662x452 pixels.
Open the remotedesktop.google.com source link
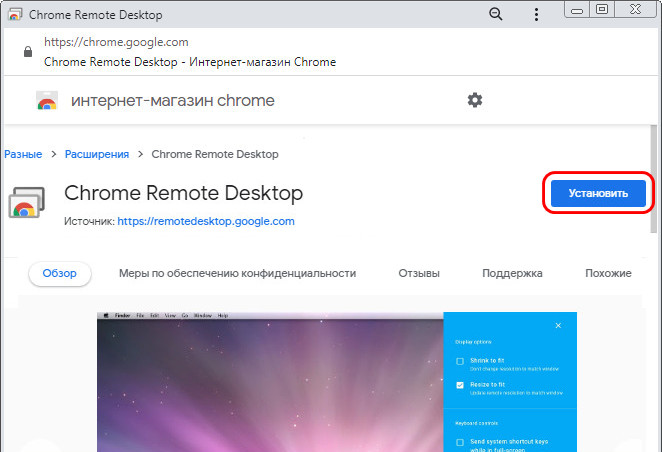point(206,221)
